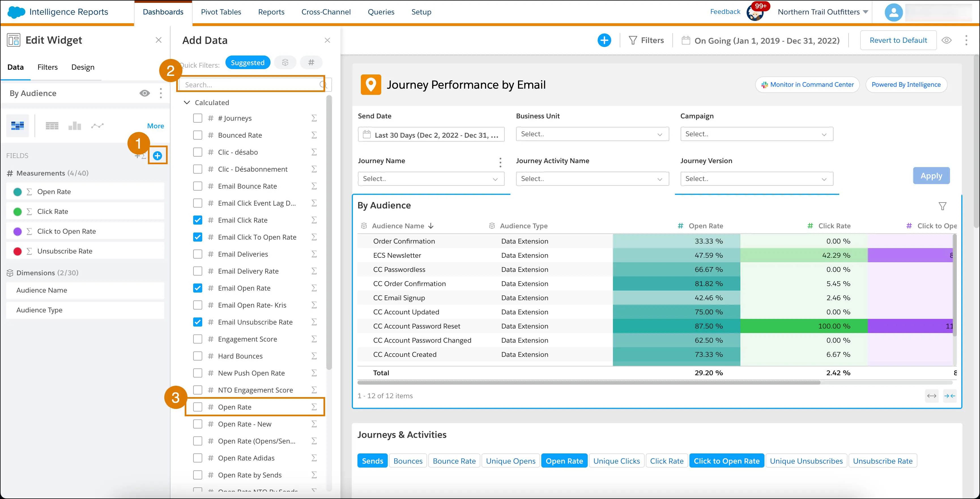Viewport: 980px width, 499px height.
Task: Click the visibility eye icon for By Audience
Action: tap(144, 93)
